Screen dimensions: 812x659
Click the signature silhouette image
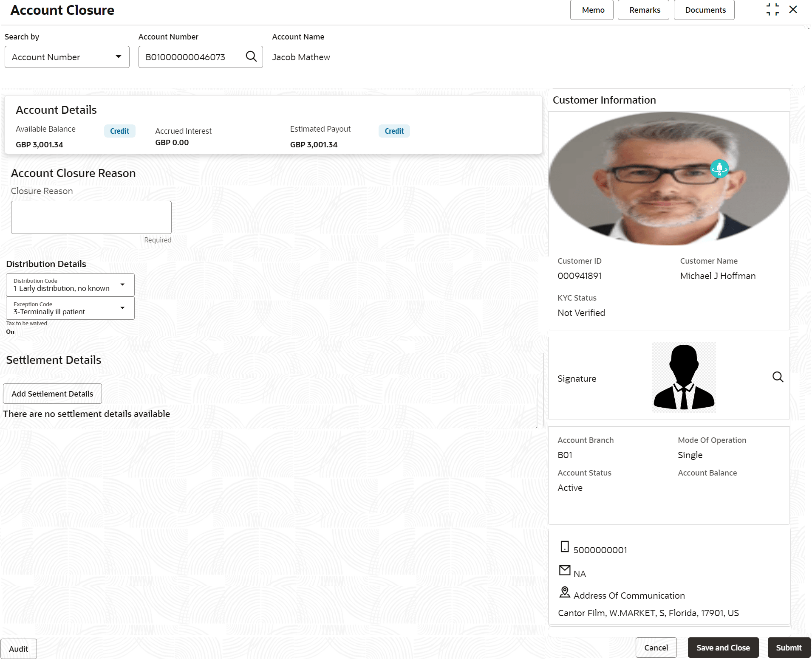(684, 377)
